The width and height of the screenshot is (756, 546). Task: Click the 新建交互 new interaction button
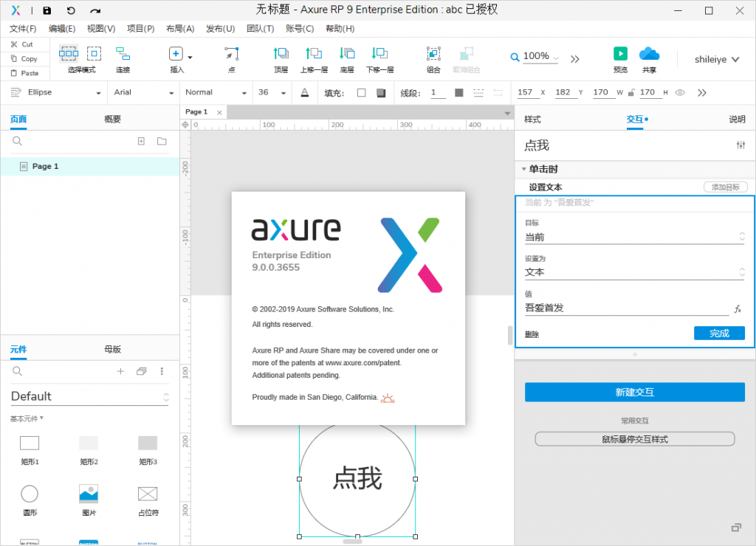tap(634, 393)
